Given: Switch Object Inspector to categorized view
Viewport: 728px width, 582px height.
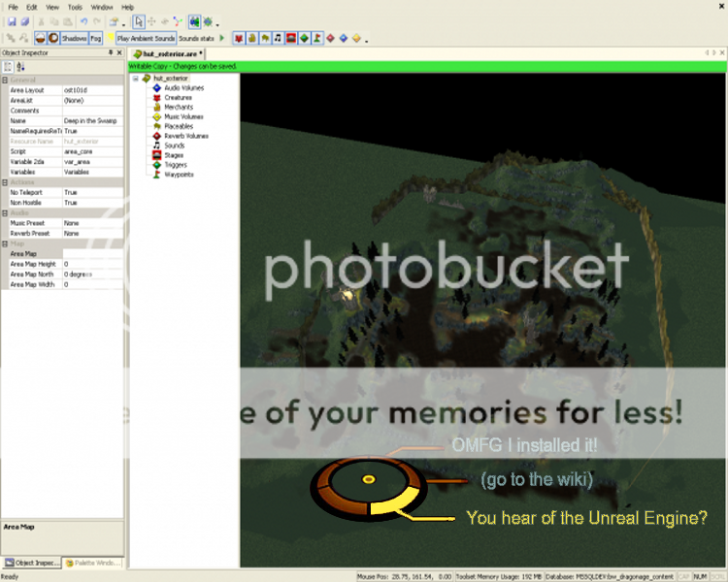Looking at the screenshot, I should click(8, 67).
